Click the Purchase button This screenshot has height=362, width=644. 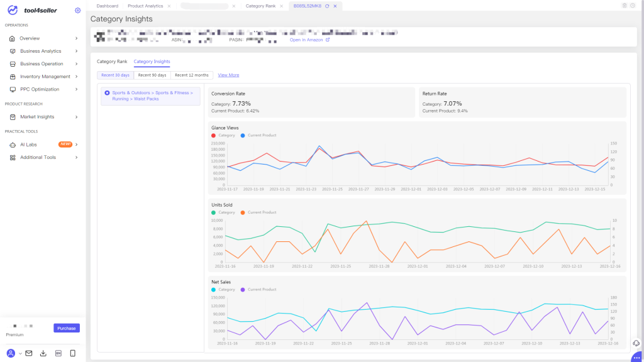coord(67,328)
